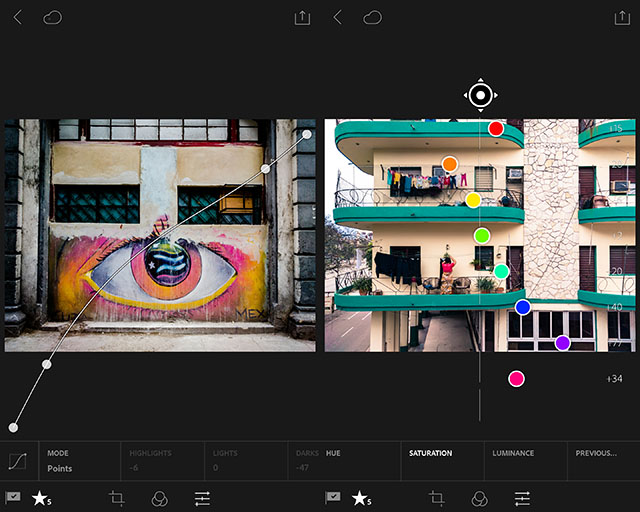640x512 pixels.
Task: Select the Lights curve region
Action: click(246, 461)
